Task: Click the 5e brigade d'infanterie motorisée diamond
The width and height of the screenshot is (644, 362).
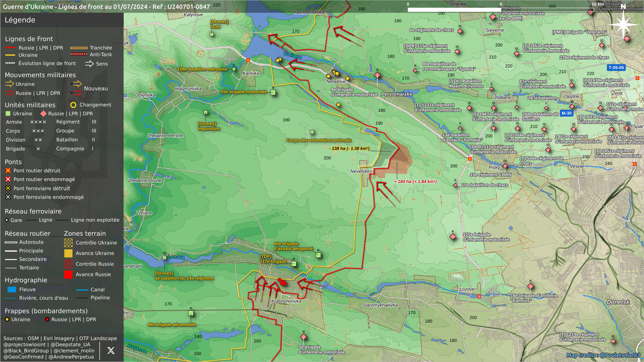Action: [304, 337]
